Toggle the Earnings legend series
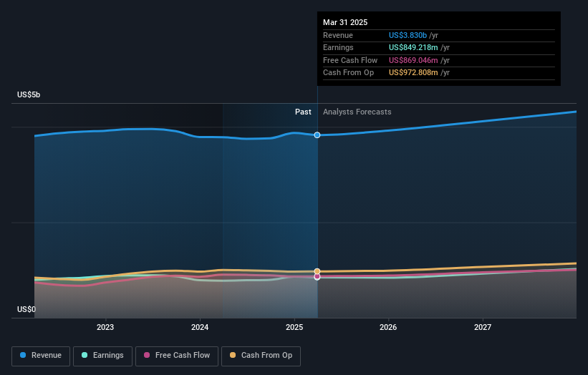The height and width of the screenshot is (375, 588). (102, 356)
